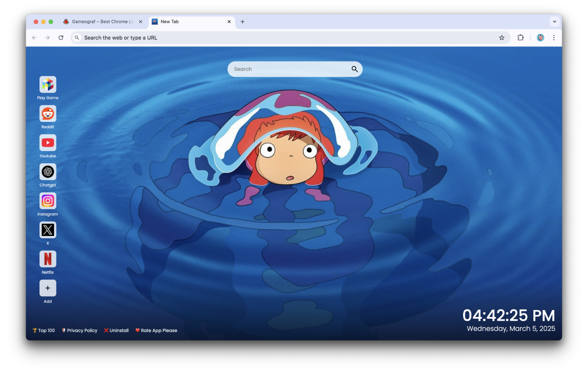This screenshot has height=368, width=588.
Task: Open the Netflix shortcut
Action: (47, 259)
